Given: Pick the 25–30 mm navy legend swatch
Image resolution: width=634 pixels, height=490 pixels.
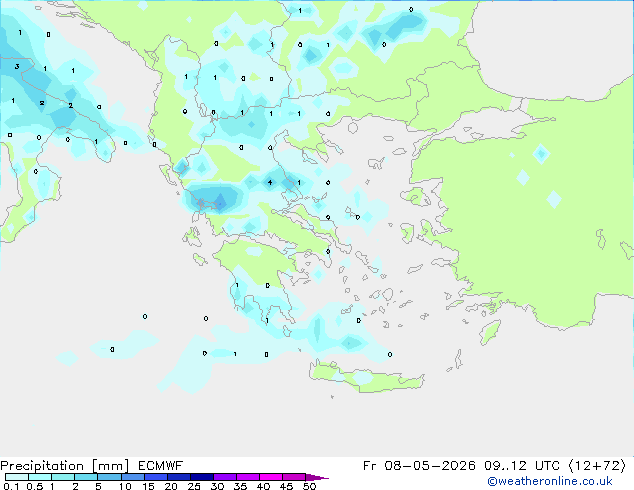Looking at the screenshot, I should (202, 477).
